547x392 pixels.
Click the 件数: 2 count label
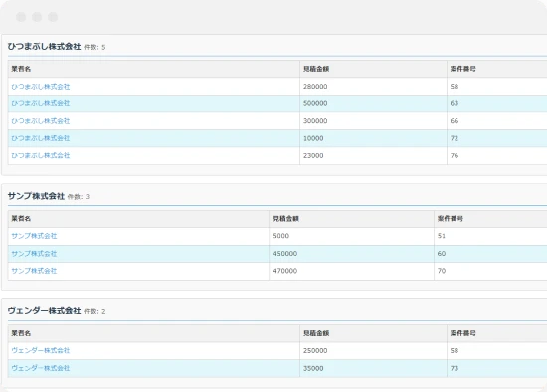coord(94,311)
